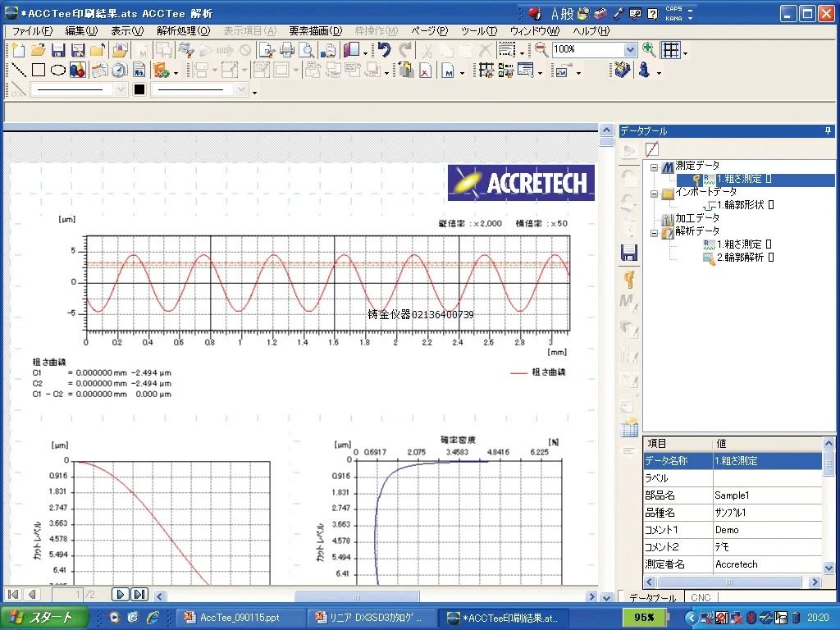Open print preview with the magnifier page icon
Viewport: 840px width, 630px height.
(308, 50)
